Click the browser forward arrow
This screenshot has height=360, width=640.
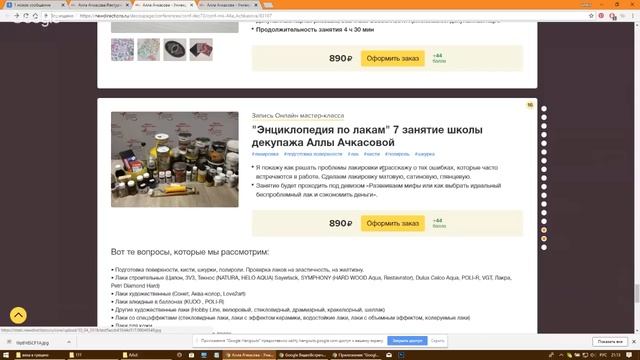pyautogui.click(x=16, y=16)
